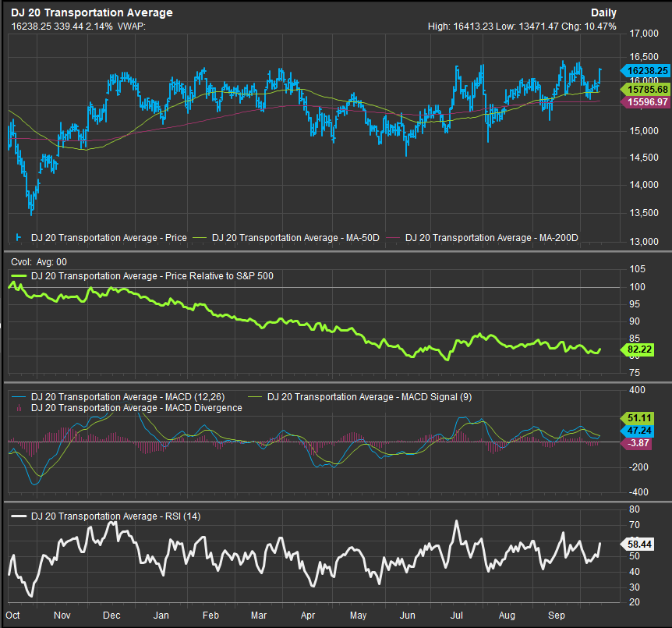Select the green MA-50D legend line swatch
The height and width of the screenshot is (628, 672).
(200, 238)
